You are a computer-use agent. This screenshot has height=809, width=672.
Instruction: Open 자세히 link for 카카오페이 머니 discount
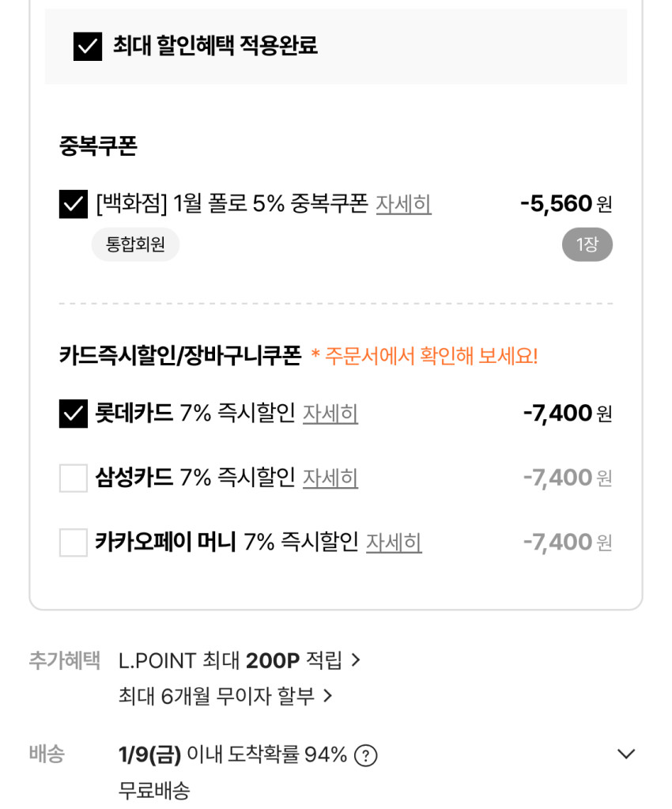(394, 542)
